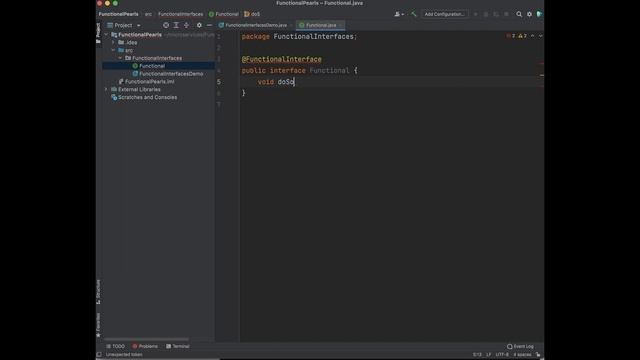The image size is (640, 360).
Task: Click the errors count indicator in editor
Action: pos(511,36)
